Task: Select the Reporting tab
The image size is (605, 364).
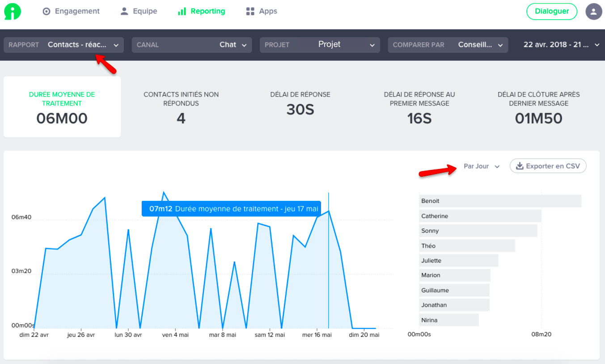Action: tap(202, 11)
